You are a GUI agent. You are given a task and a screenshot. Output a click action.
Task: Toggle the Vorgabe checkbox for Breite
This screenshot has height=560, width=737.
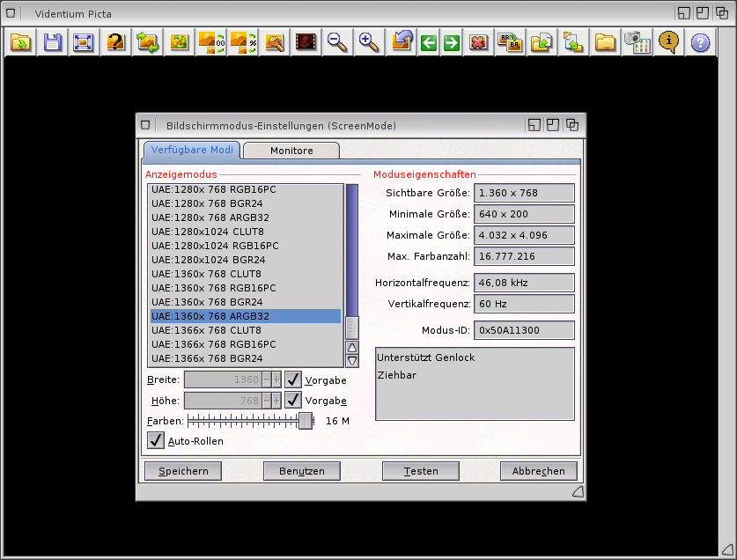pyautogui.click(x=293, y=379)
